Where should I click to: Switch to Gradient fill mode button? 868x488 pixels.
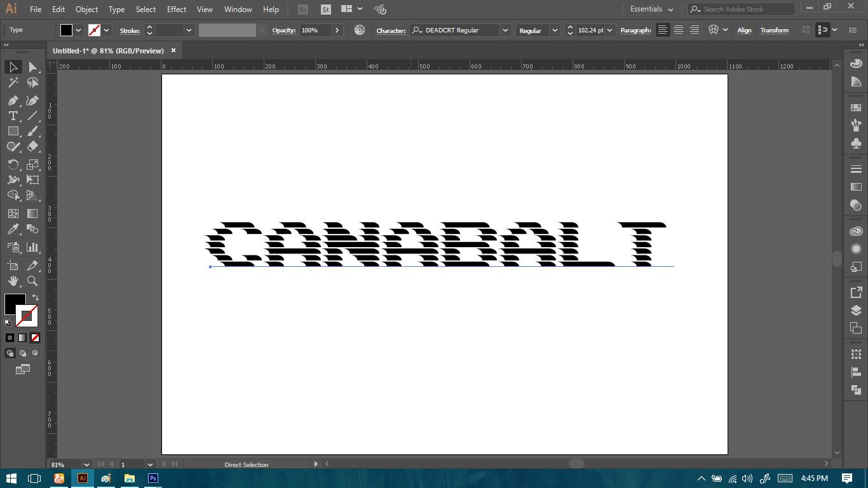(x=22, y=338)
